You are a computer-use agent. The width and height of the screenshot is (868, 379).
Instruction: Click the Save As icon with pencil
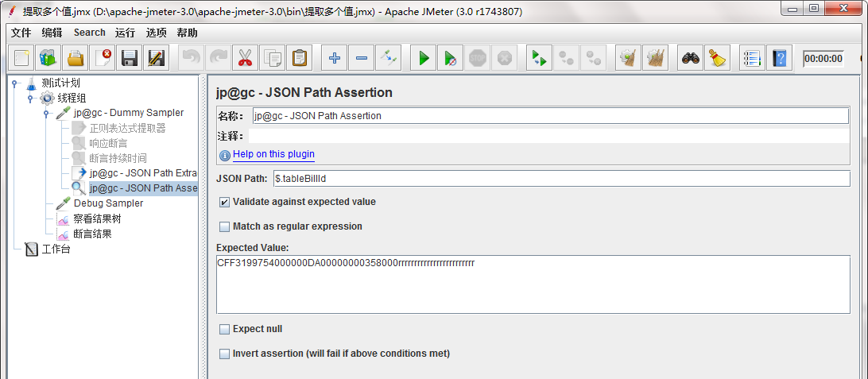(156, 57)
